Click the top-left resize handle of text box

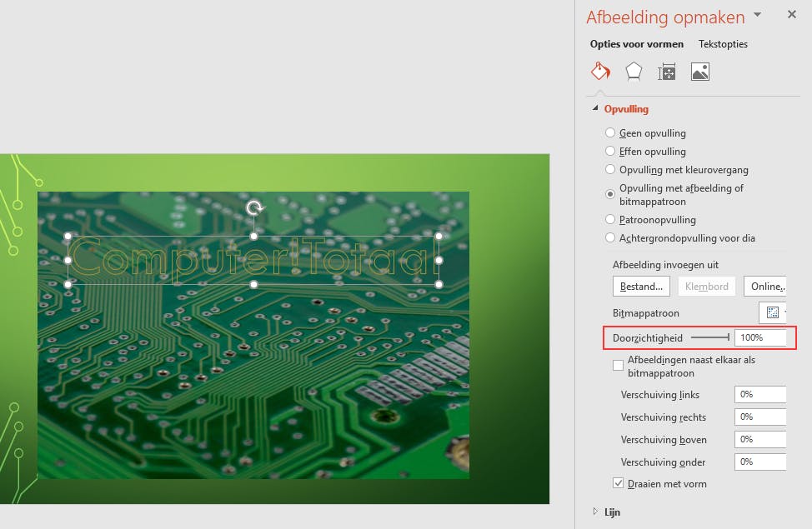click(x=68, y=236)
